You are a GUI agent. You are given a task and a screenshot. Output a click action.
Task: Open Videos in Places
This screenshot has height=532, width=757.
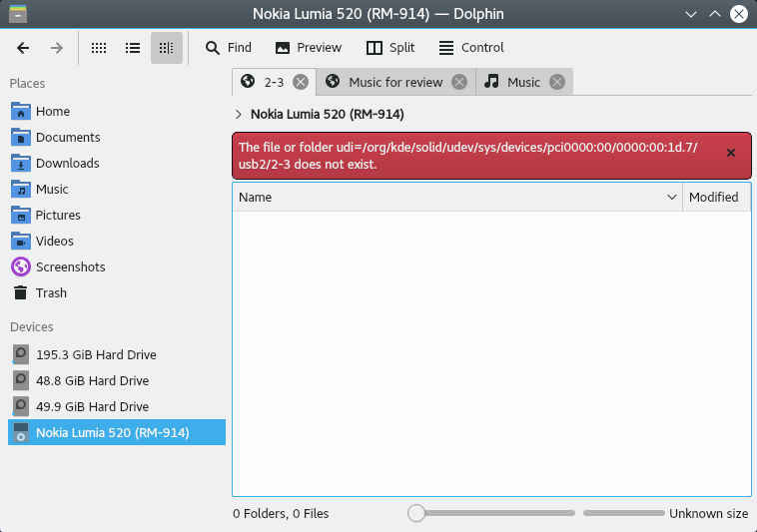(x=117, y=242)
